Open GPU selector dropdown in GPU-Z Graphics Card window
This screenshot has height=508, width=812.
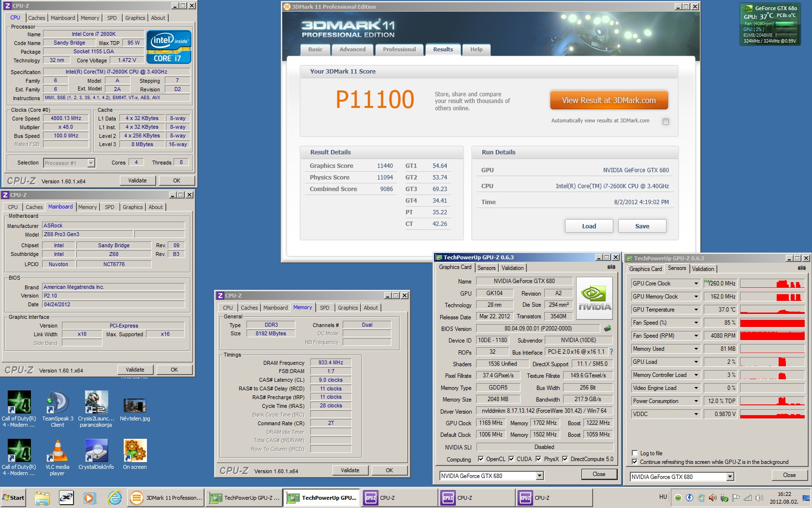point(540,476)
